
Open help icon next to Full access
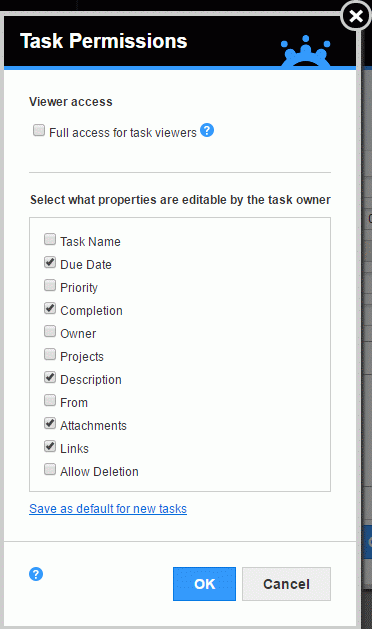207,130
